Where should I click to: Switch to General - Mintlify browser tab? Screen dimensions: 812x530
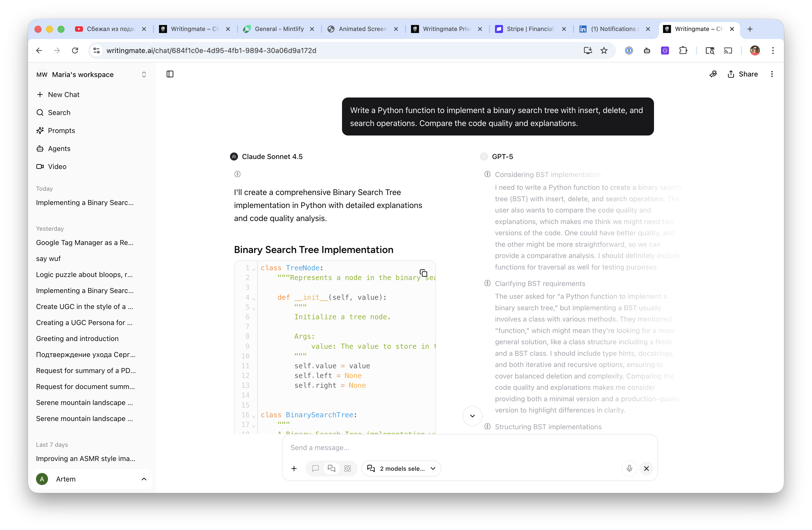tap(279, 29)
